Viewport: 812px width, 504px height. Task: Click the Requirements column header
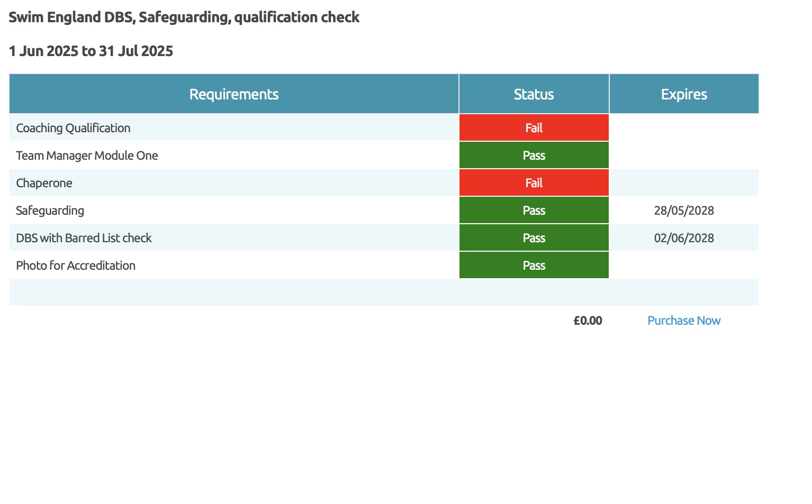click(233, 94)
